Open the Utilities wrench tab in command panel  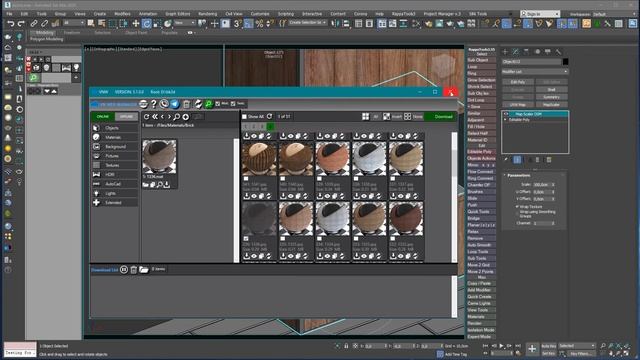[x=558, y=52]
